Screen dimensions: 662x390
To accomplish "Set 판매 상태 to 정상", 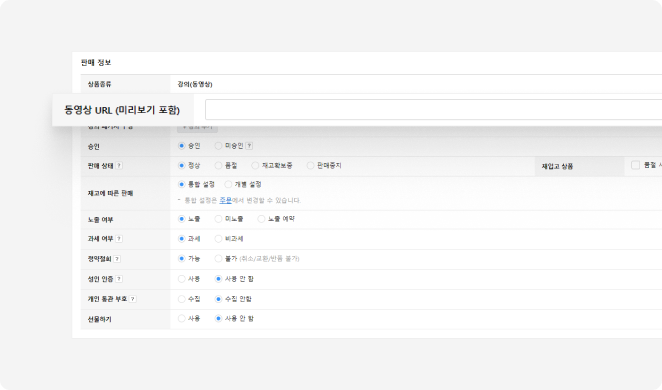I will (182, 165).
